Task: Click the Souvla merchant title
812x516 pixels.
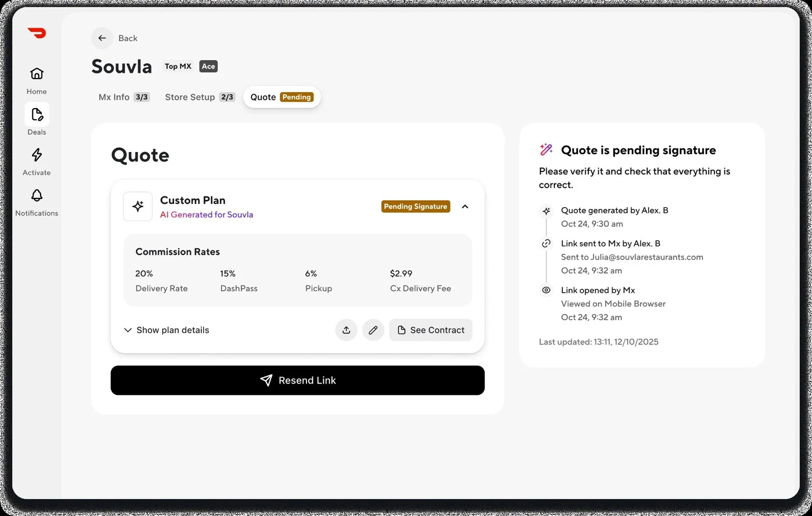Action: coord(122,67)
